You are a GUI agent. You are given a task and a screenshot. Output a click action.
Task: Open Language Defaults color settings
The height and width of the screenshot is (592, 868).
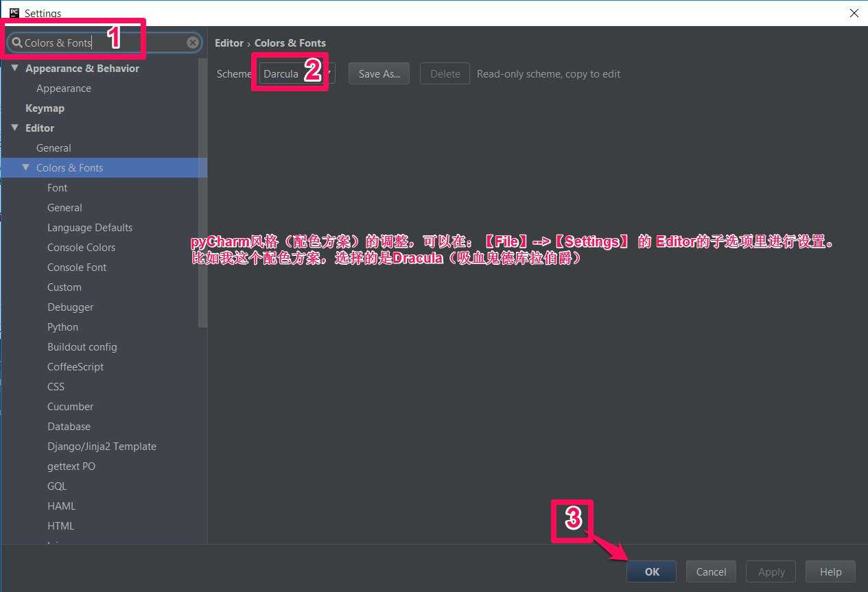click(90, 228)
